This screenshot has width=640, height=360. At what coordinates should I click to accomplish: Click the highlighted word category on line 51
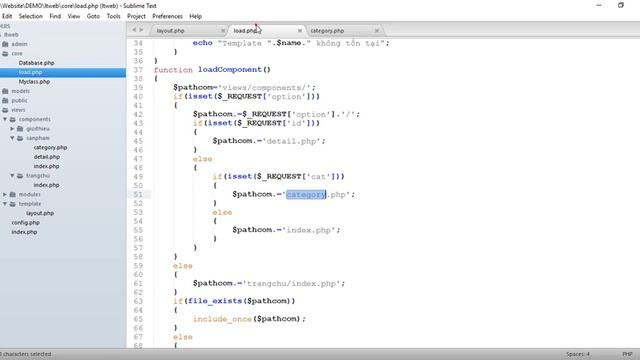pyautogui.click(x=306, y=194)
